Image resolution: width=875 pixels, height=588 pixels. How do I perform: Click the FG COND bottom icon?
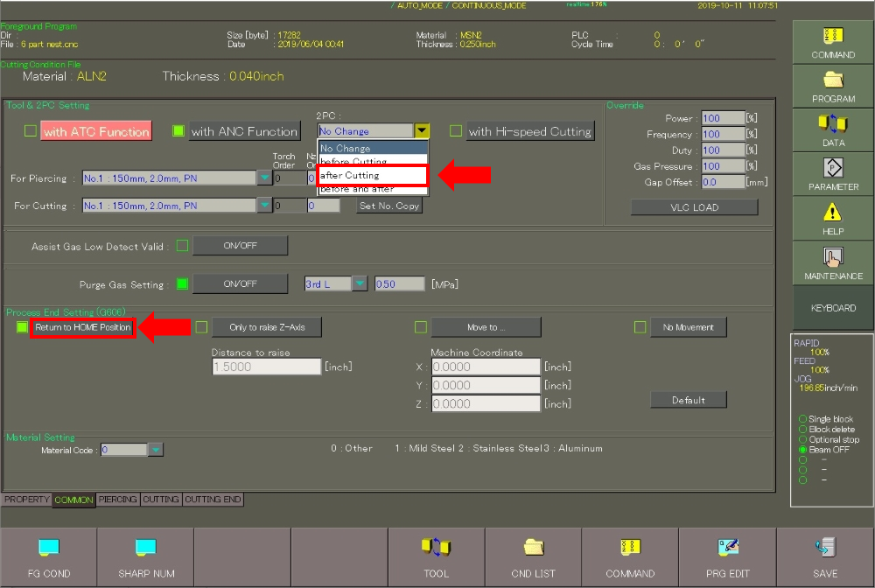pos(48,548)
